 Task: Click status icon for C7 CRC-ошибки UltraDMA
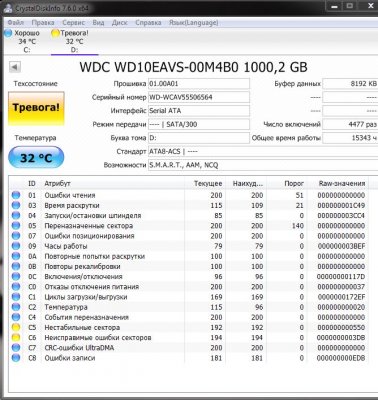click(x=16, y=348)
